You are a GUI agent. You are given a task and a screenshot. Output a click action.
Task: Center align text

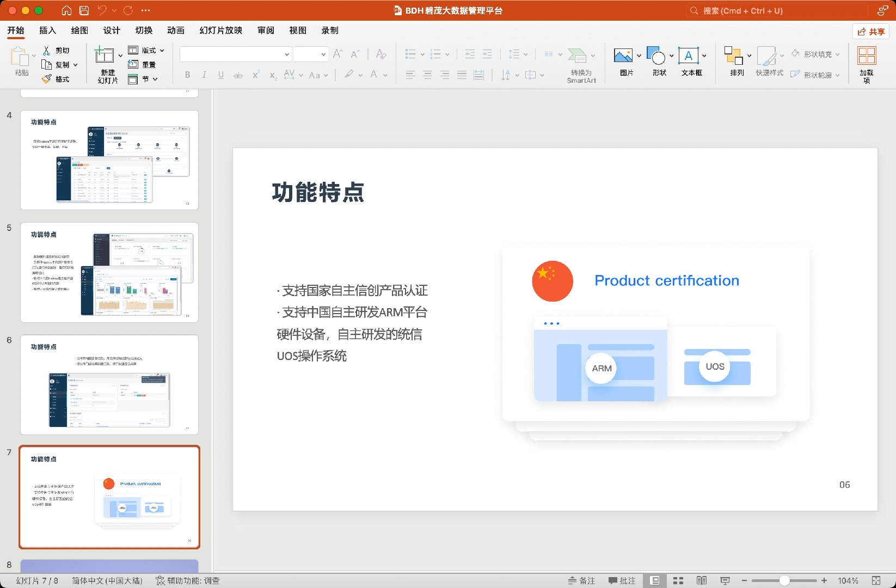(x=428, y=75)
